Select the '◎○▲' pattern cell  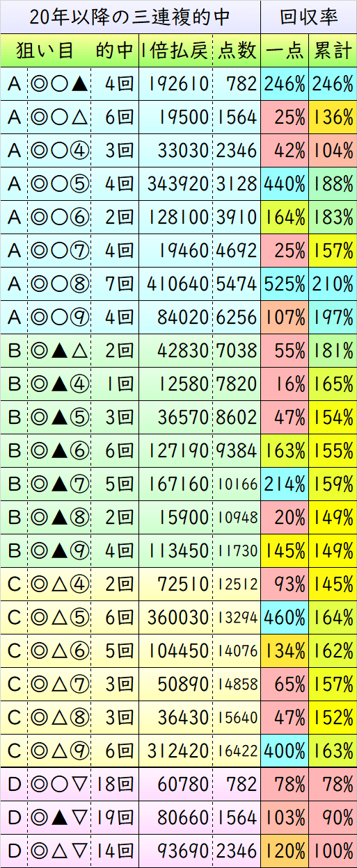point(59,84)
